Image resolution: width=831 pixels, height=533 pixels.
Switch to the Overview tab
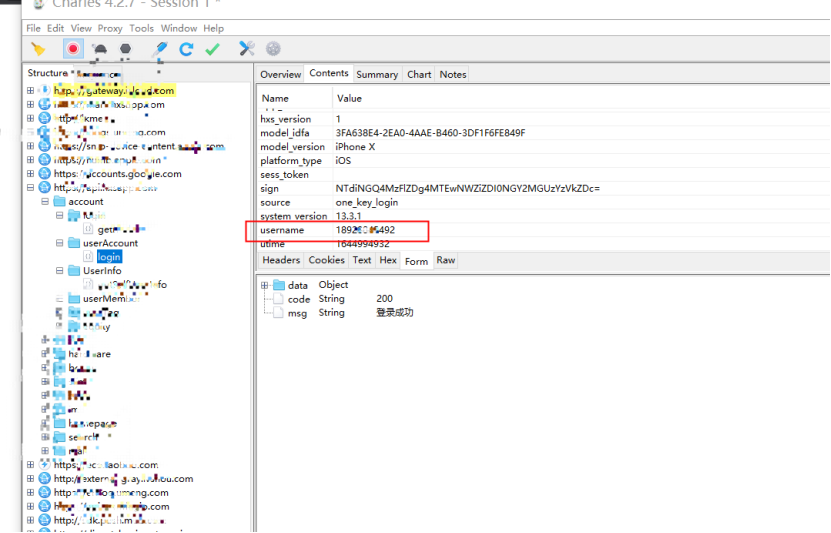[280, 75]
